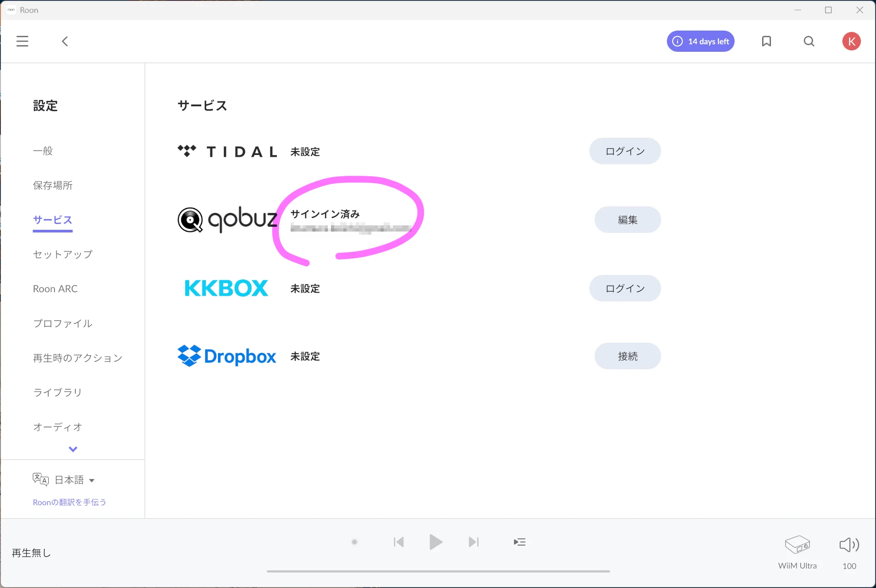876x588 pixels.
Task: Skip to the previous track
Action: 398,542
